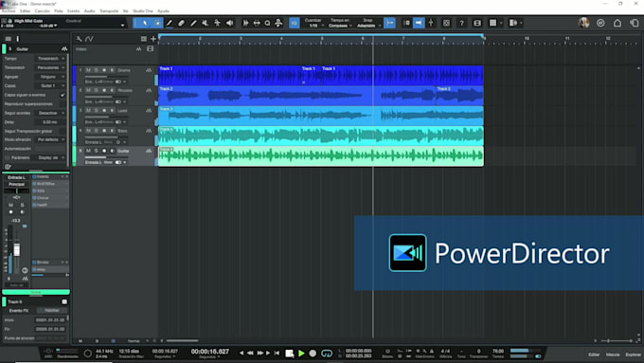Click the video track film icon
The image size is (644, 363).
click(150, 49)
